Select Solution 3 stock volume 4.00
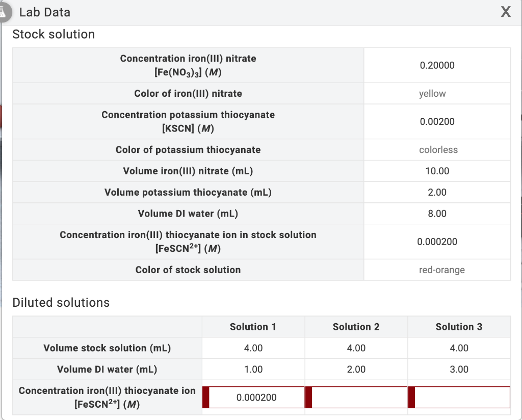Viewport: 522px width, 420px height. pyautogui.click(x=459, y=348)
